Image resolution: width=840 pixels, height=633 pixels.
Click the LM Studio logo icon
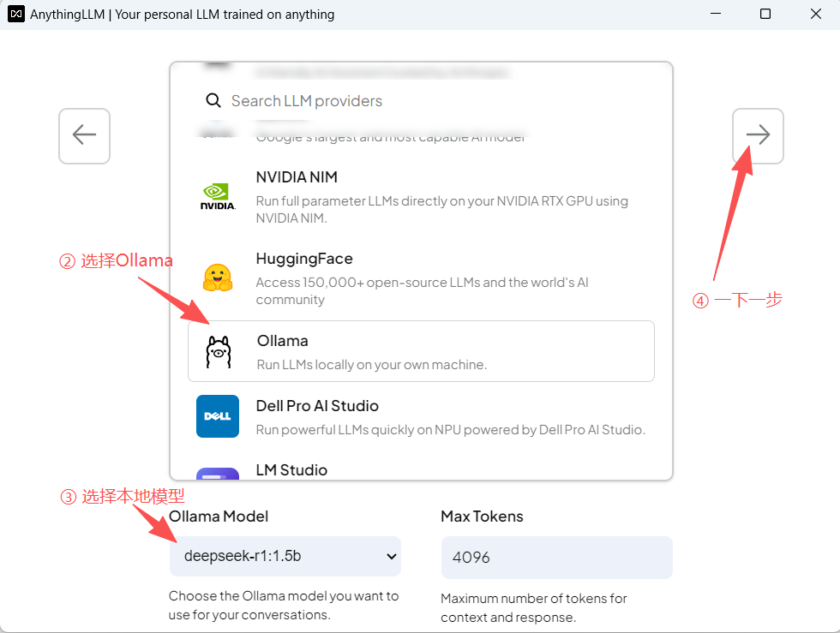218,474
